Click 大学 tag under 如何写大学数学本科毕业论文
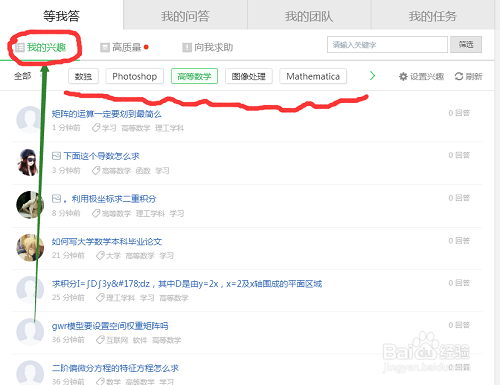500x385 pixels. point(113,256)
